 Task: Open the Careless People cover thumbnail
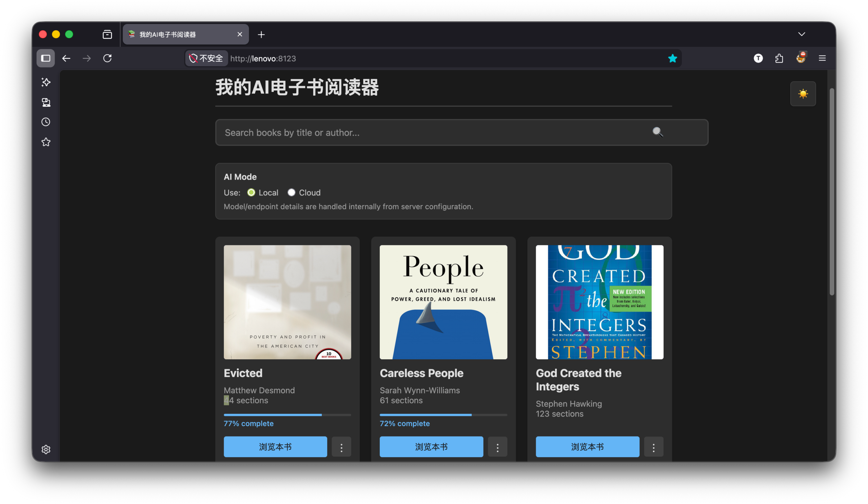tap(443, 302)
